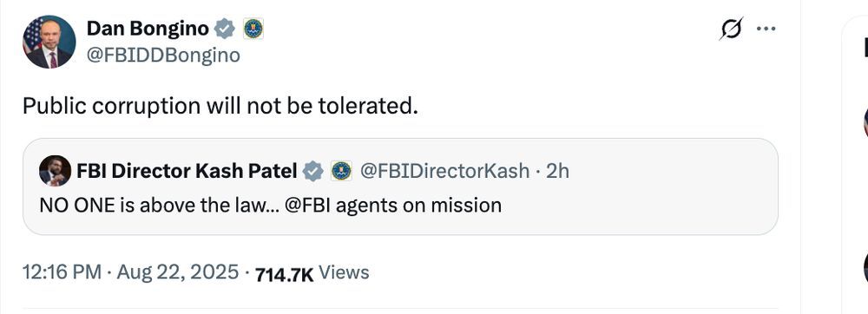The width and height of the screenshot is (868, 314).
Task: Open Kash Patel's small avatar in the quoted post
Action: pos(55,171)
